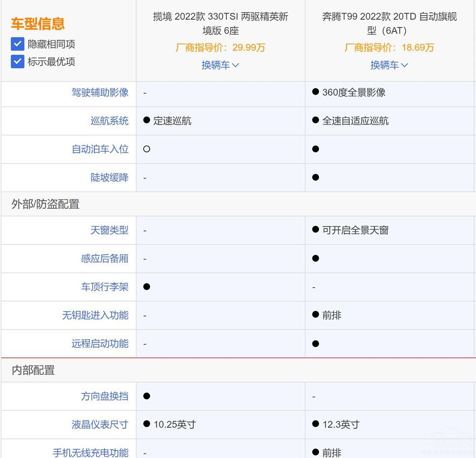
Task: Click the optional-equipment circle for 自动泊车入位
Action: [147, 149]
